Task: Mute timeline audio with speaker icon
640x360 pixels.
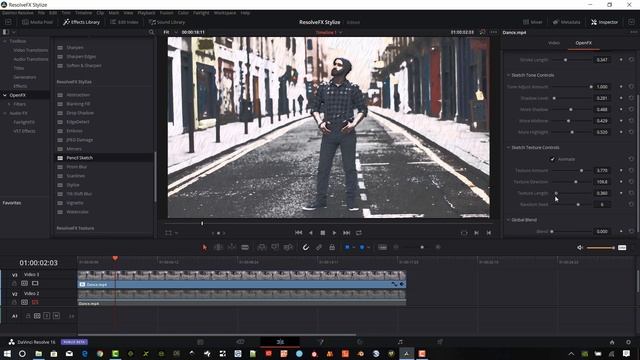Action: tap(580, 247)
